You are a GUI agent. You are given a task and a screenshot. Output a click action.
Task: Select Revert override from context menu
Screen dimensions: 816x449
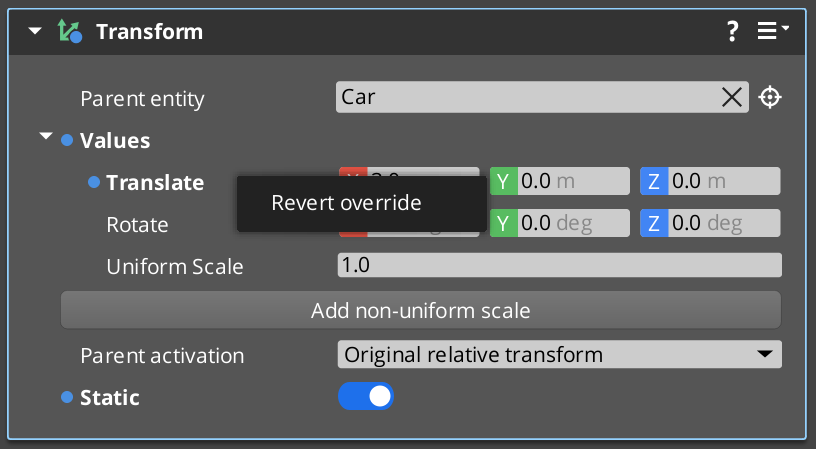pos(346,203)
